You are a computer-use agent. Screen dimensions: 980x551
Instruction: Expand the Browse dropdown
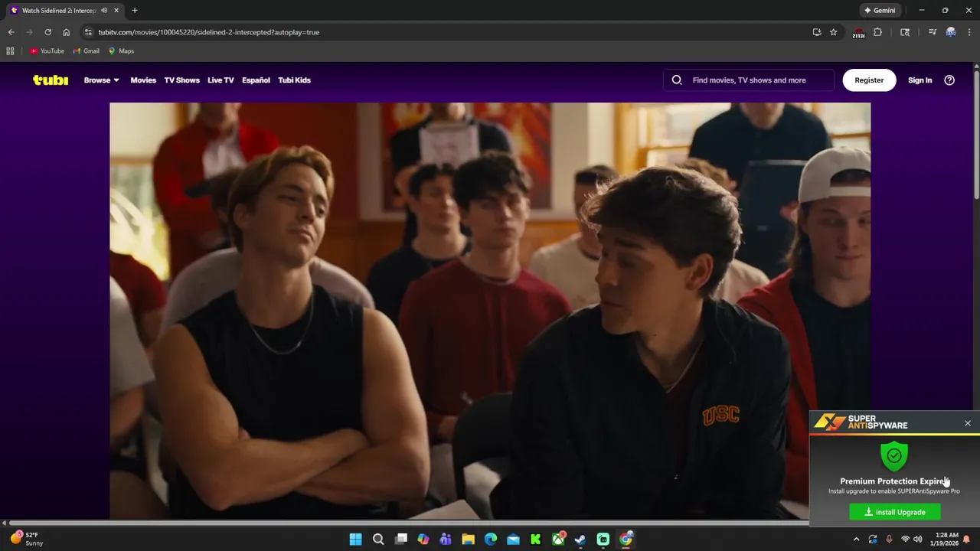click(101, 80)
